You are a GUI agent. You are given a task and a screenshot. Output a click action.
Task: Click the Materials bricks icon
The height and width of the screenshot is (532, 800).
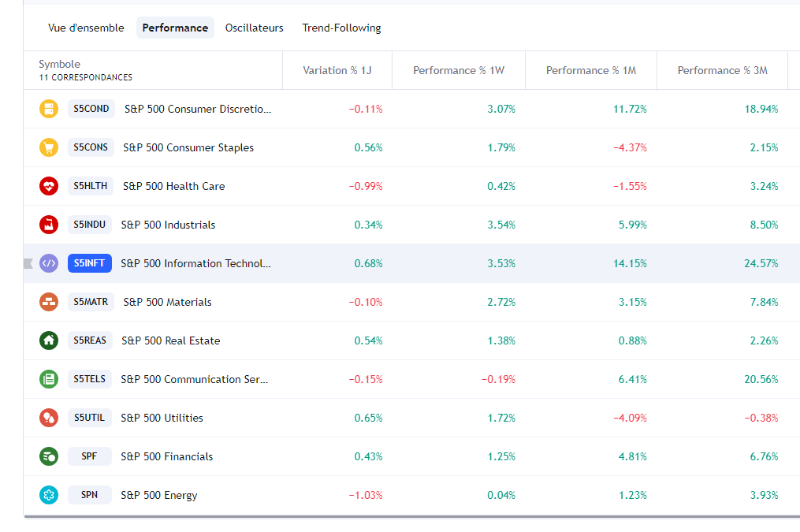click(49, 302)
